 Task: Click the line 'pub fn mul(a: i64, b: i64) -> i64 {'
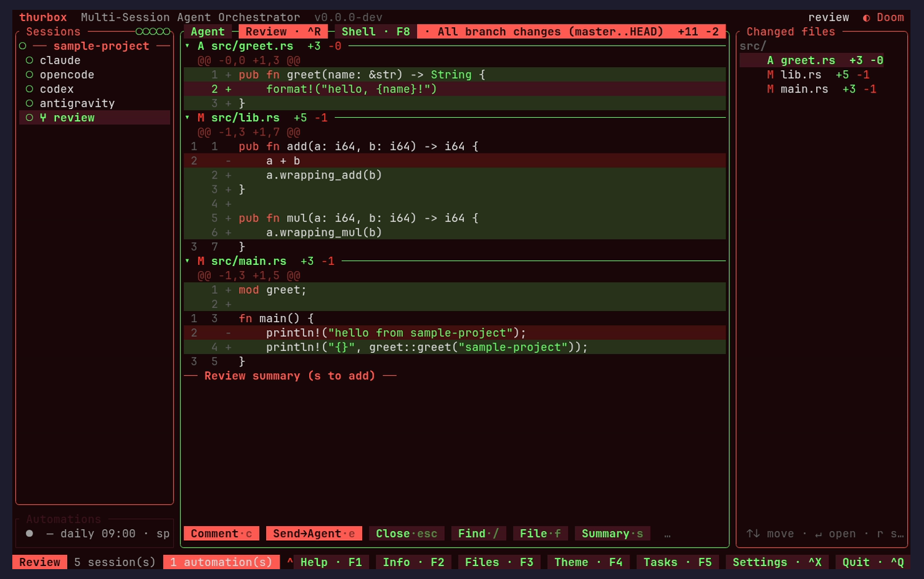(x=455, y=218)
